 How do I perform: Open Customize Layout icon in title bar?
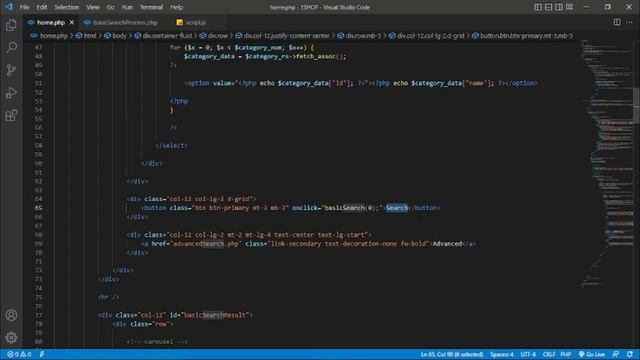tap(569, 7)
